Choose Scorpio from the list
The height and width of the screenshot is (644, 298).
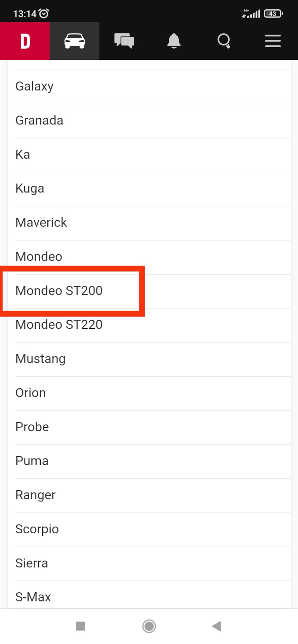(x=37, y=529)
